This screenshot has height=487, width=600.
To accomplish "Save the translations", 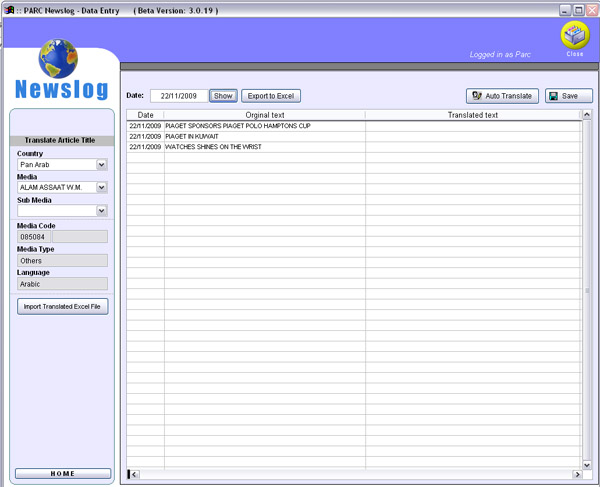I will tap(569, 96).
